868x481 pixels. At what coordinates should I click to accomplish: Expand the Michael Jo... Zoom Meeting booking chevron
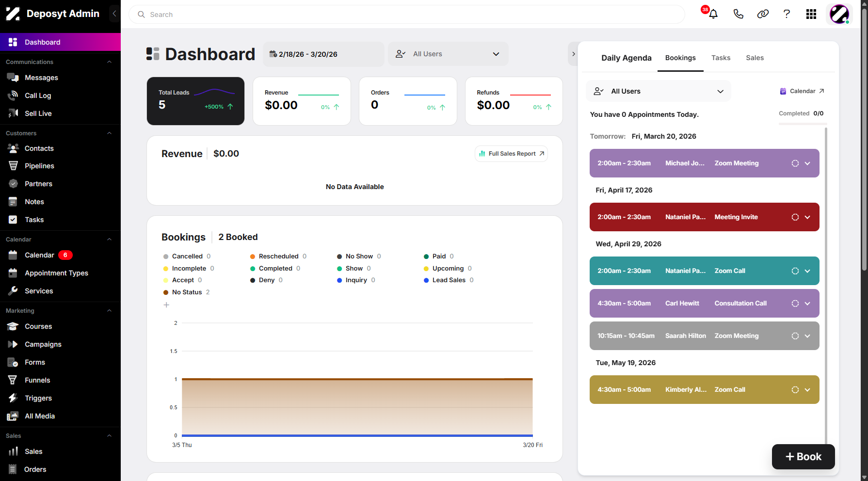[807, 163]
